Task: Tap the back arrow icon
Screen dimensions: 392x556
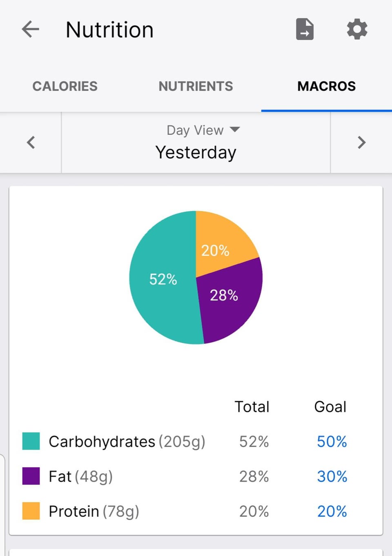Action: tap(30, 29)
